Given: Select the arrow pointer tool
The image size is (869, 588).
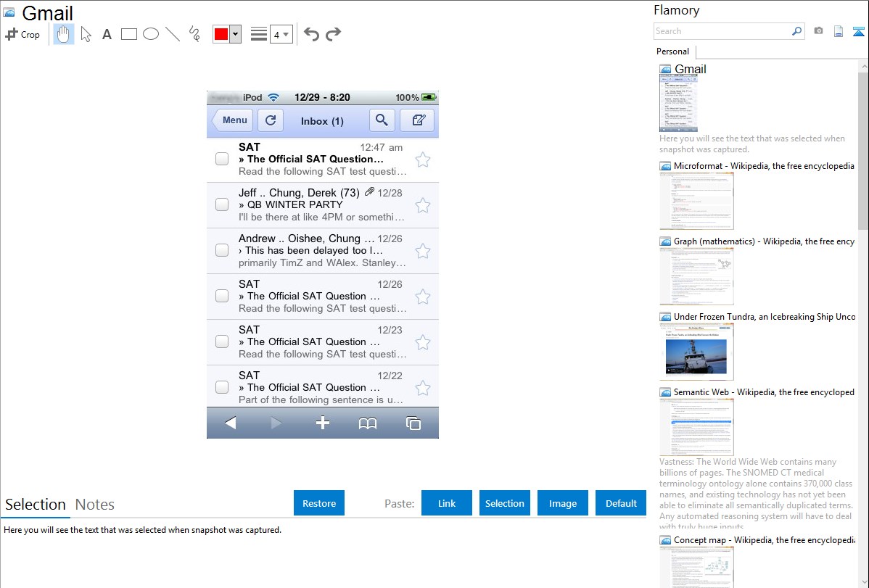Looking at the screenshot, I should [x=86, y=34].
